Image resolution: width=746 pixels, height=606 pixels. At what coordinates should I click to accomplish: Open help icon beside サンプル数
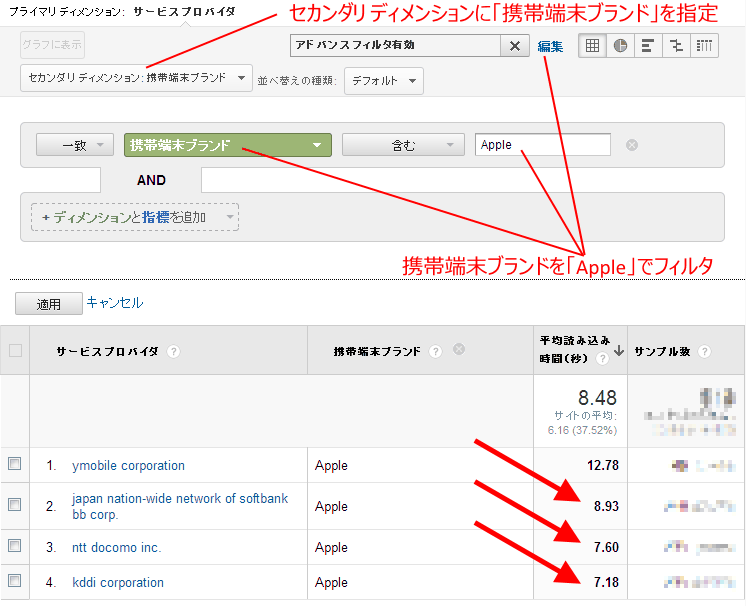pos(704,352)
